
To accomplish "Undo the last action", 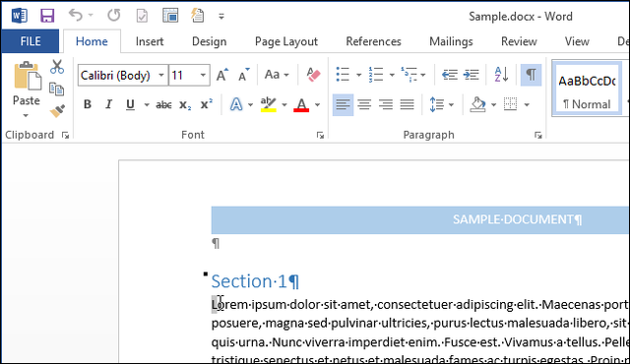I will pyautogui.click(x=75, y=16).
